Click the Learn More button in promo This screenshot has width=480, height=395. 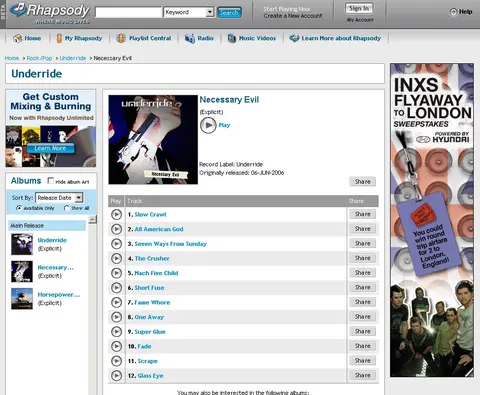click(x=50, y=148)
